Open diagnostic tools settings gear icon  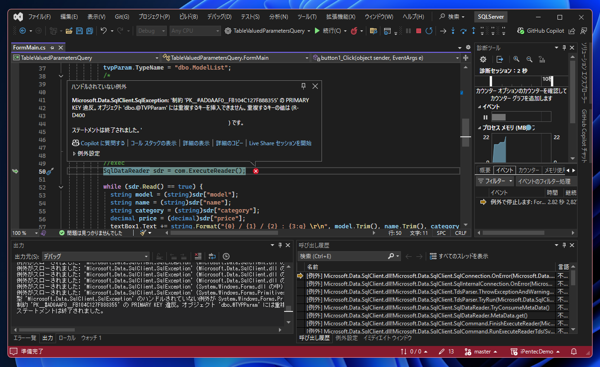click(x=483, y=59)
